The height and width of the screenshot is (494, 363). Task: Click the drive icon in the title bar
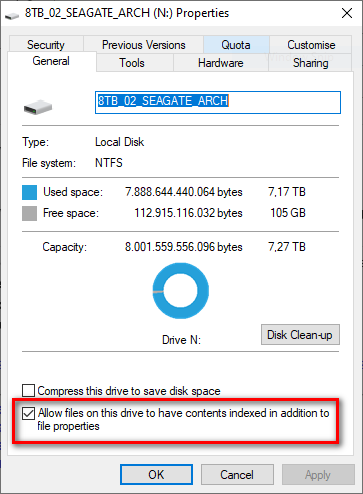tap(12, 15)
